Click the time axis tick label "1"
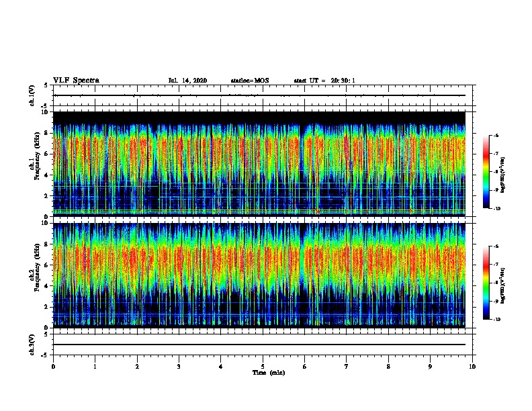532x411 pixels. pos(95,367)
